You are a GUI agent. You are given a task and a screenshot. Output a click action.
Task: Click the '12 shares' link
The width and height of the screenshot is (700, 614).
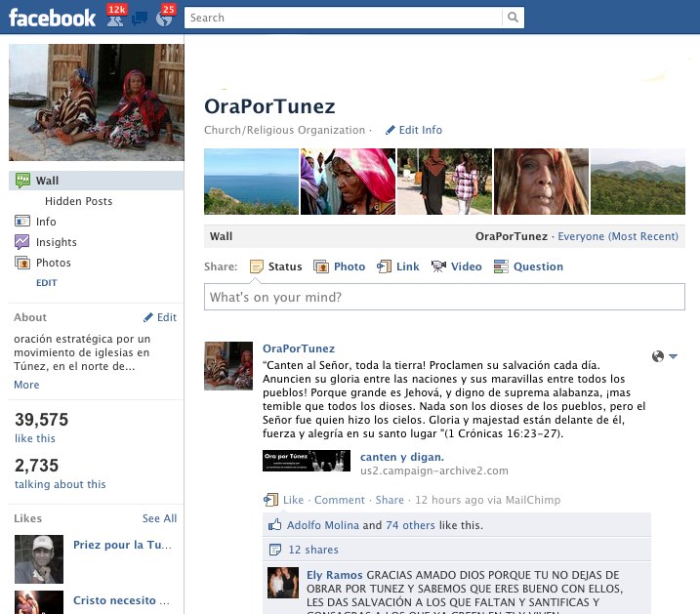313,550
